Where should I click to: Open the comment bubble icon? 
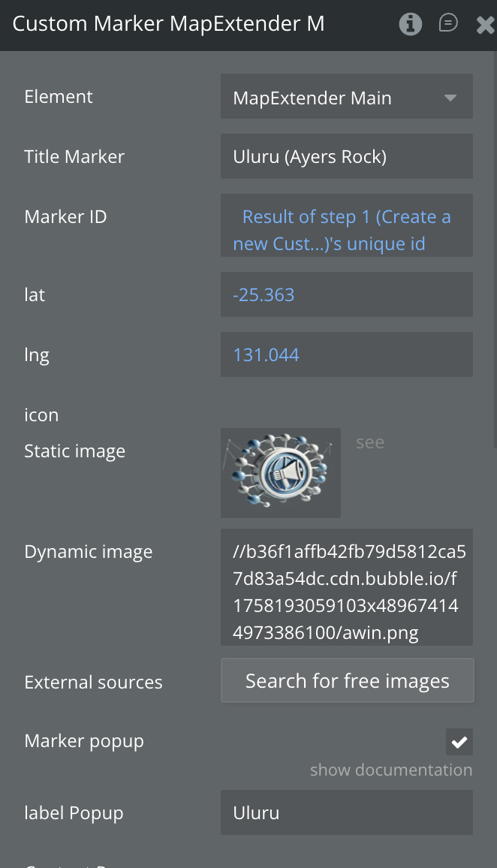pyautogui.click(x=447, y=24)
